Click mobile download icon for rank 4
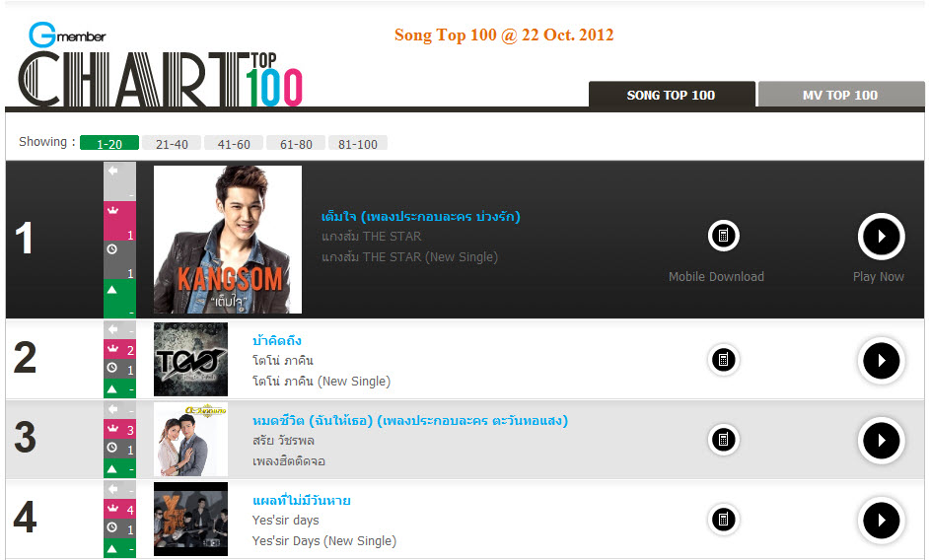This screenshot has width=929, height=560. tap(724, 520)
